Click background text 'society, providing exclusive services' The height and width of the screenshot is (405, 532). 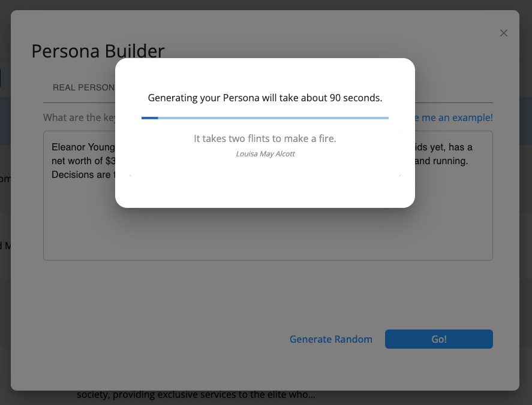coord(196,395)
